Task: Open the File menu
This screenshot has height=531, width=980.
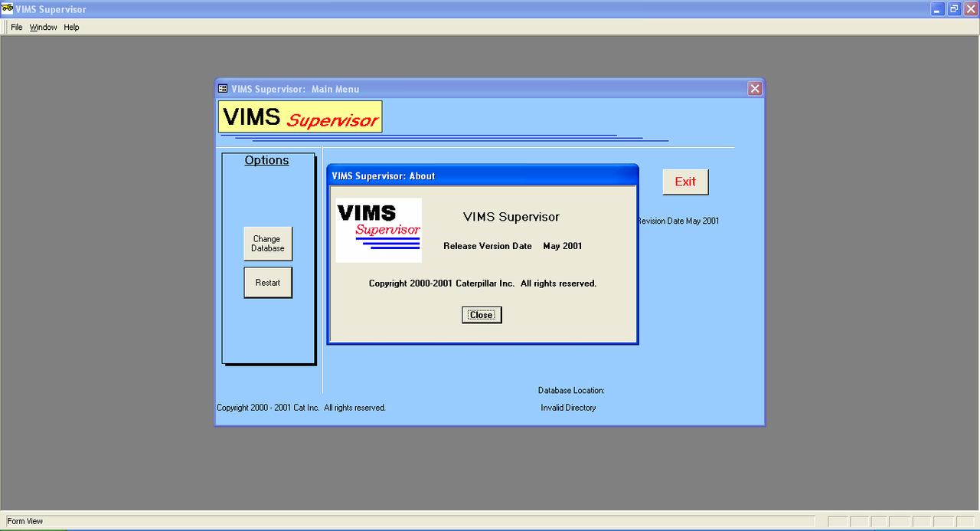Action: 16,27
